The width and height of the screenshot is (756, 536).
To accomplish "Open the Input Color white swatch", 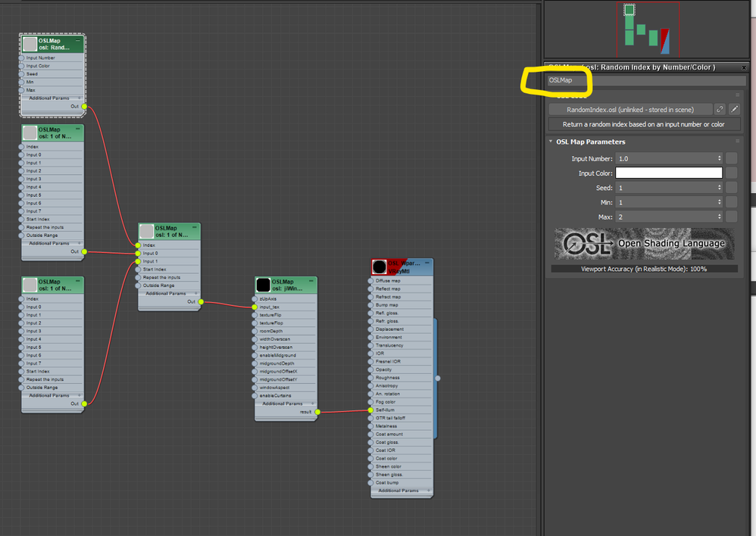I will [669, 173].
